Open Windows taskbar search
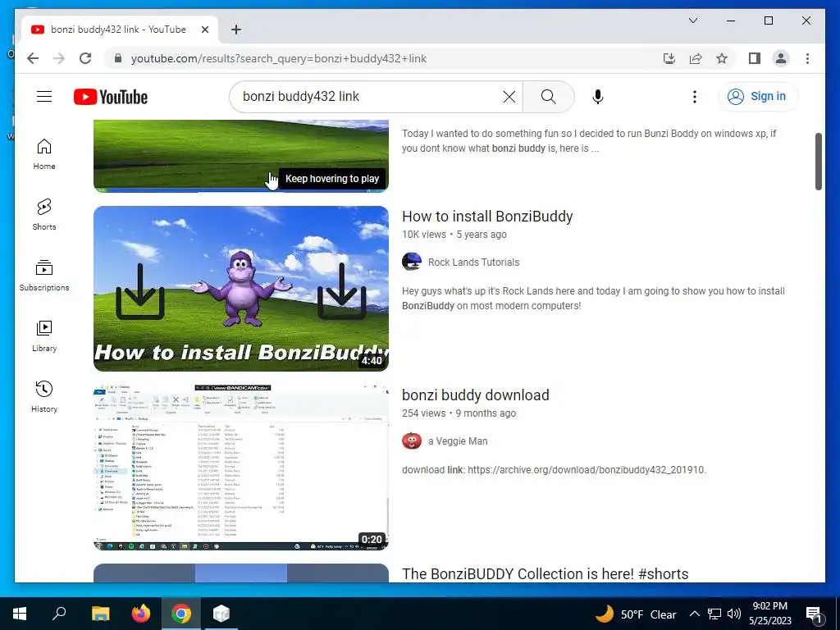Image resolution: width=840 pixels, height=630 pixels. click(59, 614)
